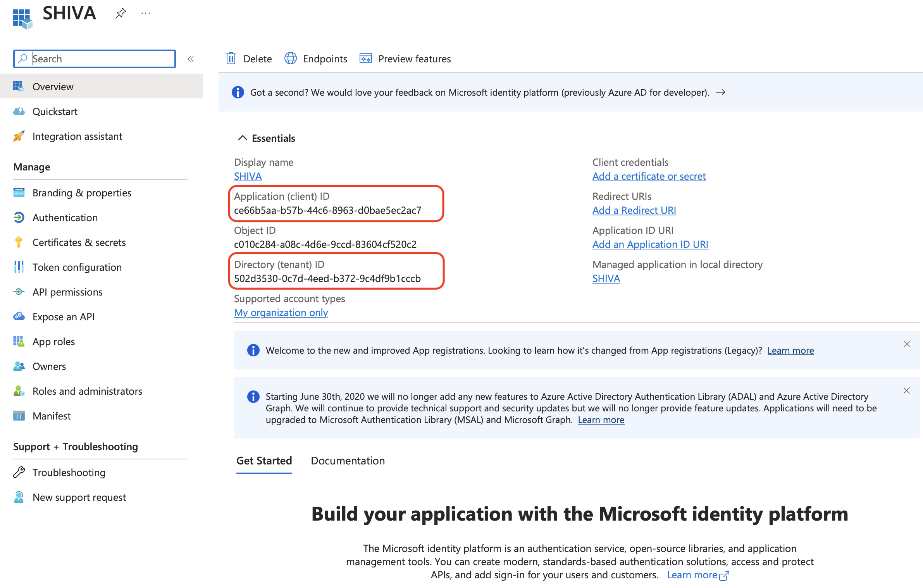Focus the sidebar Search field
The image size is (923, 588).
tap(101, 59)
